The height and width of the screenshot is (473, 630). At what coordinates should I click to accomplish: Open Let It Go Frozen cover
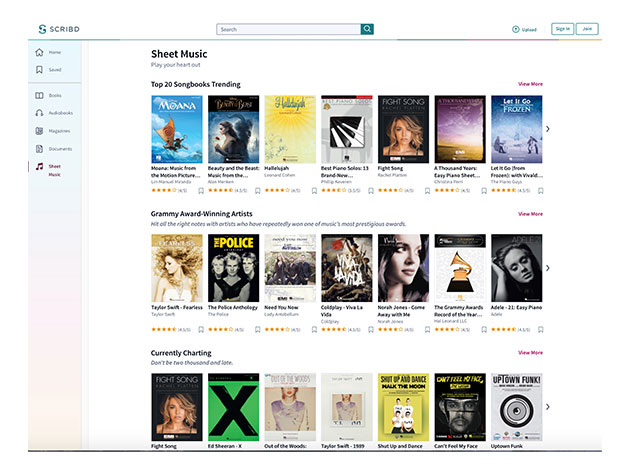pyautogui.click(x=517, y=129)
